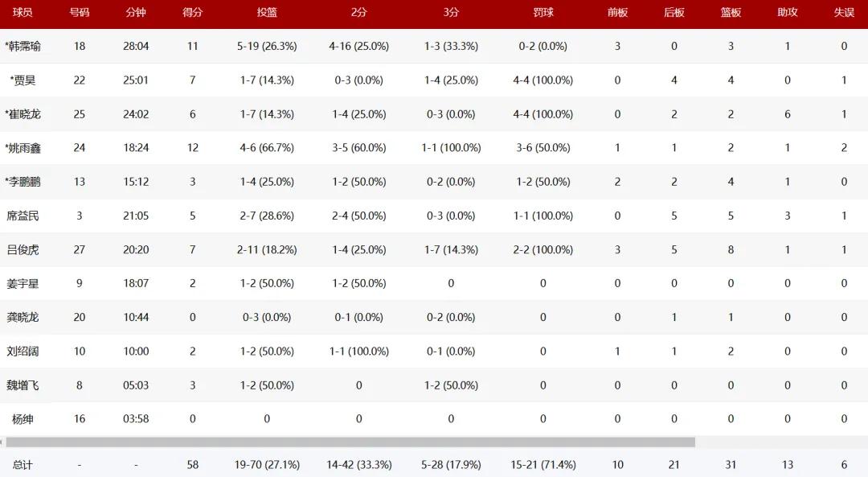Select the 篮板 column header
The image size is (868, 477).
coord(731,13)
